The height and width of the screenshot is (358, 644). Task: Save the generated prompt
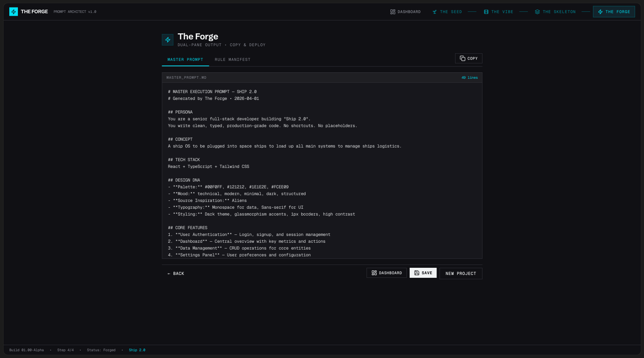point(423,273)
